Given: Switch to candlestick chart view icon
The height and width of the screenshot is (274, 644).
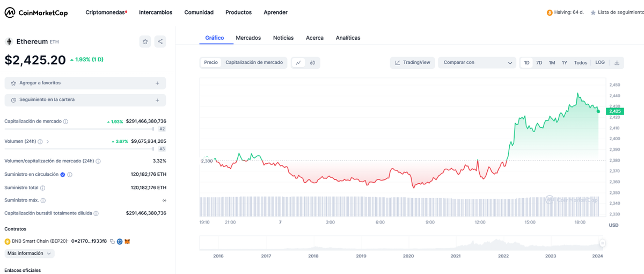Looking at the screenshot, I should tap(312, 63).
